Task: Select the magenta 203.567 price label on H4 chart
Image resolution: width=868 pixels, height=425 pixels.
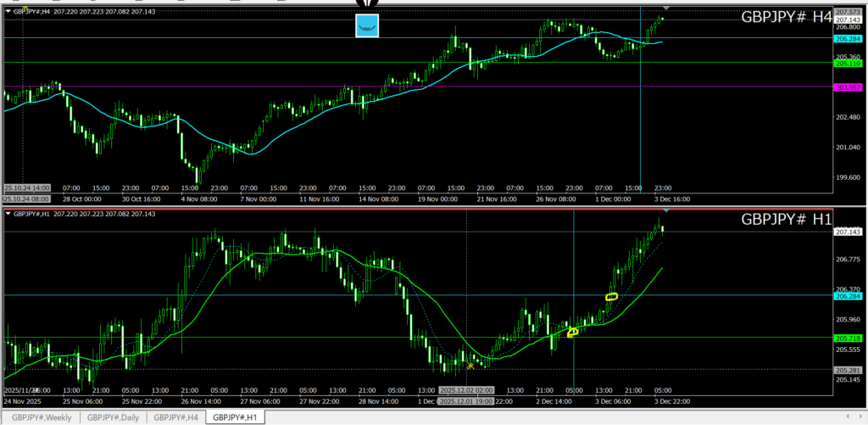Action: [848, 87]
